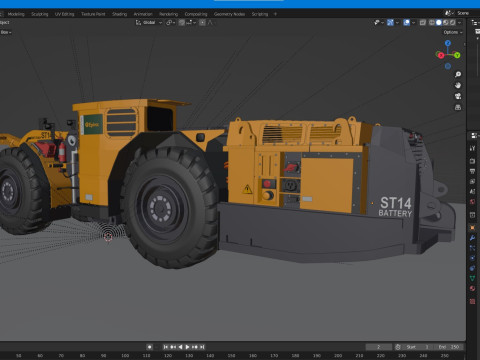
Task: Open the Texture properties tab
Action: click(472, 301)
